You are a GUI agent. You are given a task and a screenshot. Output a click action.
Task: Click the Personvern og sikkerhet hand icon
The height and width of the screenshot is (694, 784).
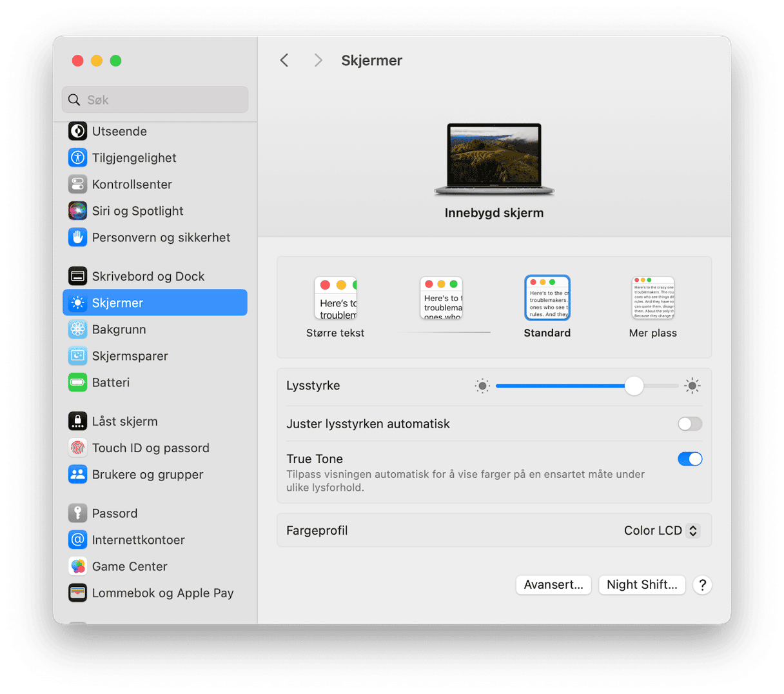(77, 237)
